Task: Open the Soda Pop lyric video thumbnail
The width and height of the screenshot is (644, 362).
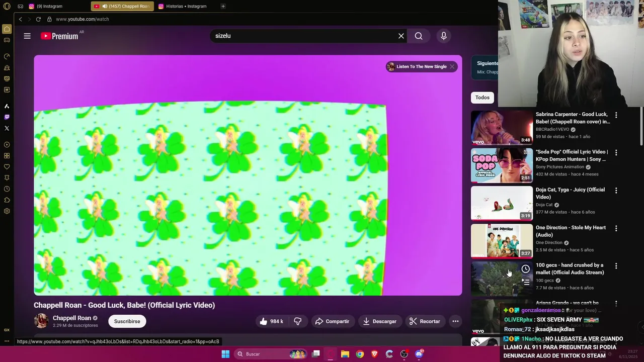Action: pos(502,165)
